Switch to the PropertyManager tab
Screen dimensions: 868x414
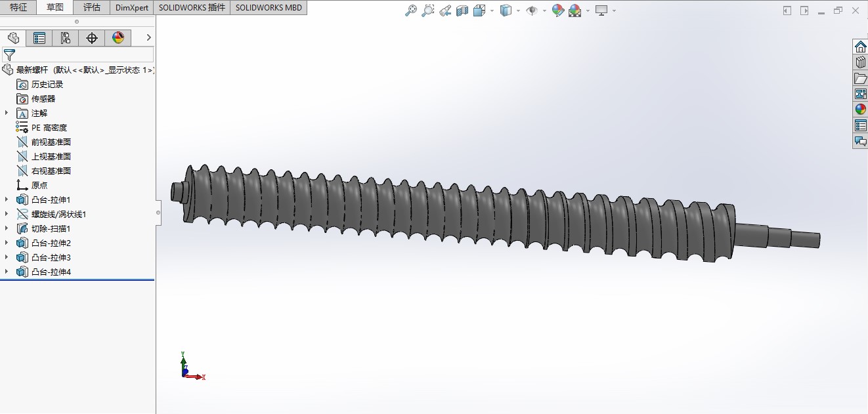click(39, 38)
